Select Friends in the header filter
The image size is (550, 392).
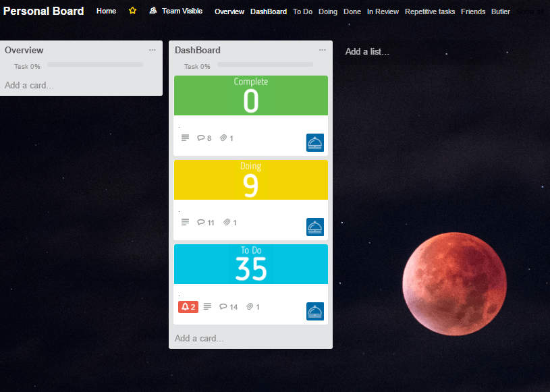tap(473, 11)
